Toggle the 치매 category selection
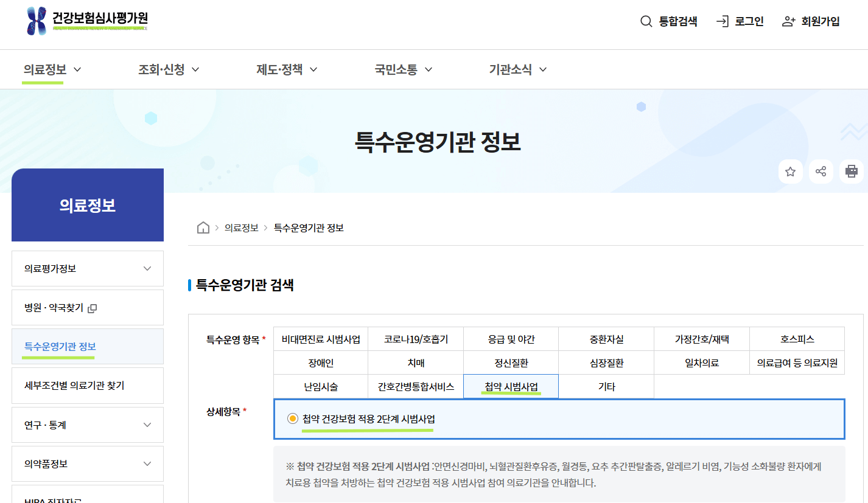Screen dimensions: 868x503 [416, 362]
